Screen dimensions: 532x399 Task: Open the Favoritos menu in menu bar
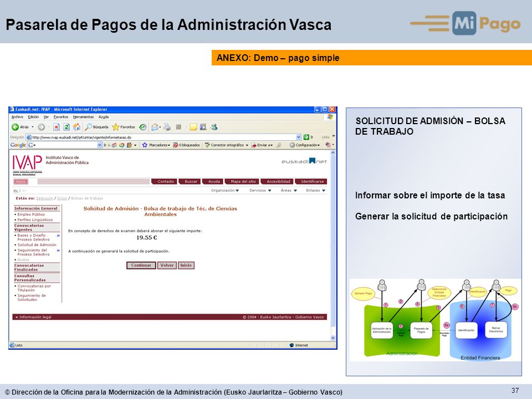coord(61,117)
